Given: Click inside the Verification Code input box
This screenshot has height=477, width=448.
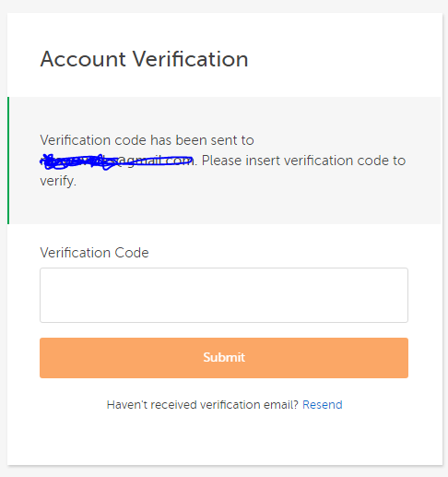Looking at the screenshot, I should (224, 295).
